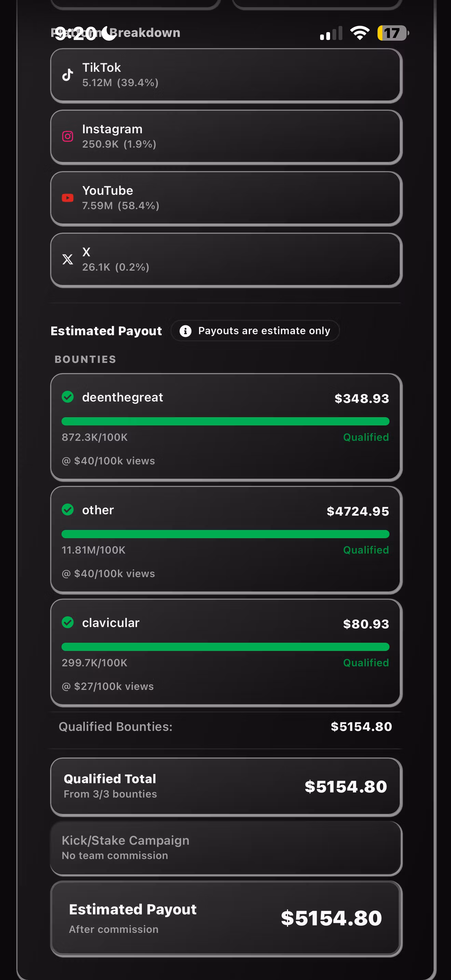Image resolution: width=451 pixels, height=980 pixels.
Task: Tap the green check next to clavicular
Action: click(x=68, y=622)
